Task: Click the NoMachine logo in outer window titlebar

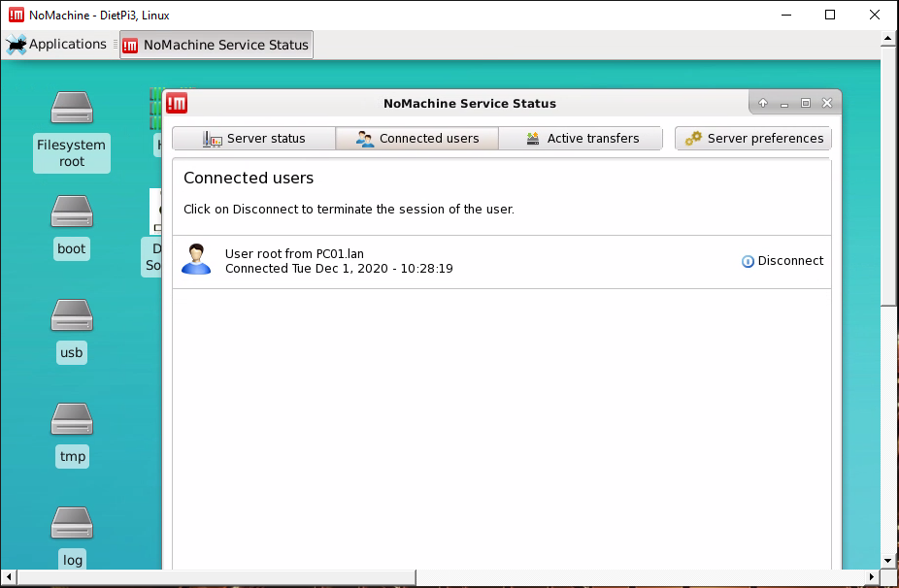Action: click(17, 15)
